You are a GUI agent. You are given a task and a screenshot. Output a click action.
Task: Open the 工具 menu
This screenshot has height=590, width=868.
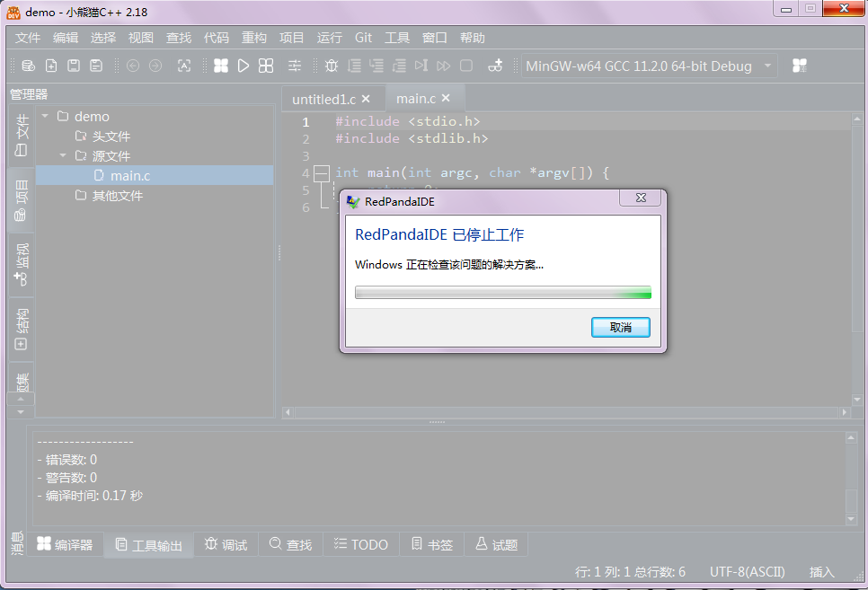(397, 38)
